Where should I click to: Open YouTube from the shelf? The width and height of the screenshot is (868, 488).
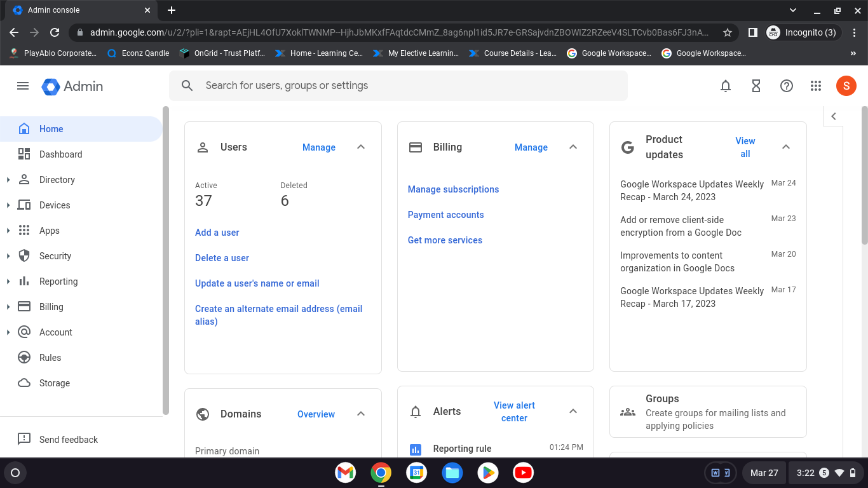(524, 473)
